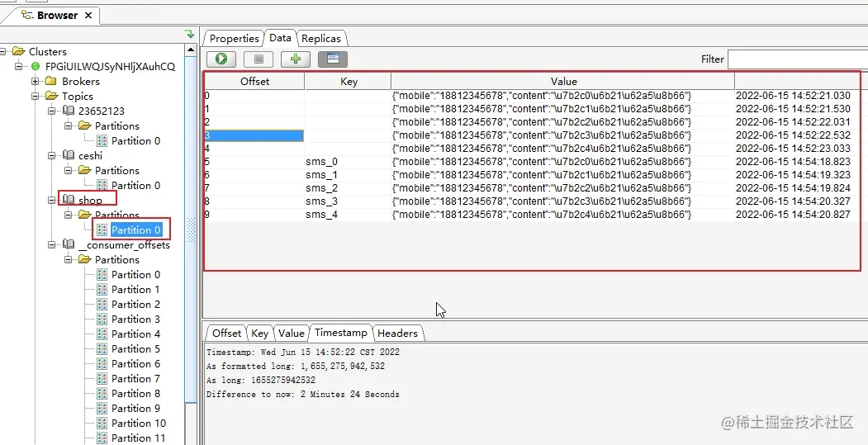
Task: Start retrieving messages with green play button
Action: tap(221, 59)
